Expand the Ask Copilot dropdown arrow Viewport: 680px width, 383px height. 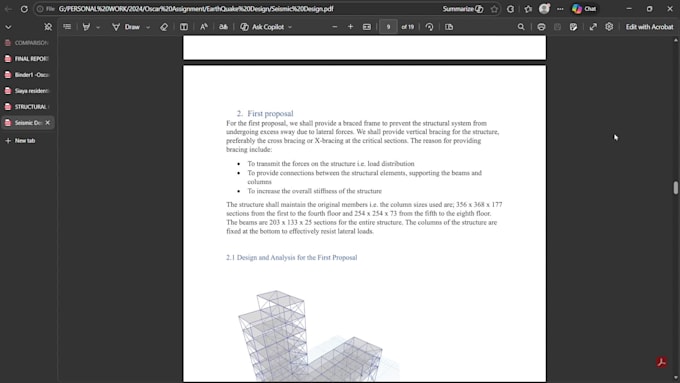click(290, 27)
